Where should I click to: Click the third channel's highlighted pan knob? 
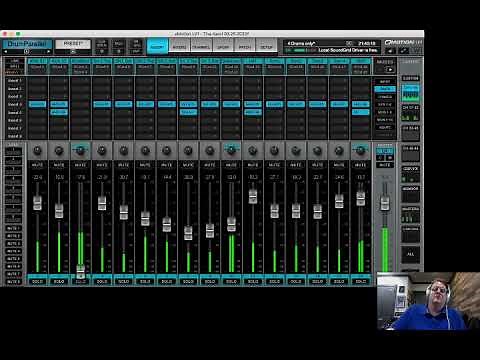[x=80, y=151]
